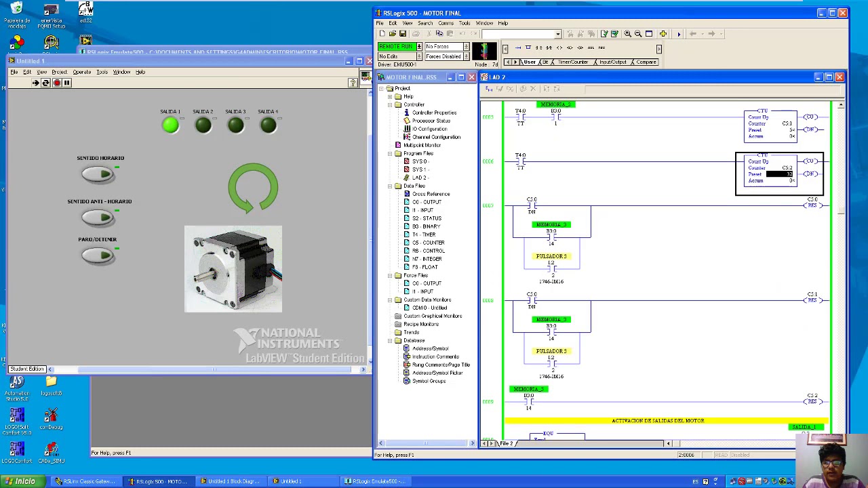Open Search menu in RSLogix
Screen dimensions: 868x488
[x=425, y=23]
